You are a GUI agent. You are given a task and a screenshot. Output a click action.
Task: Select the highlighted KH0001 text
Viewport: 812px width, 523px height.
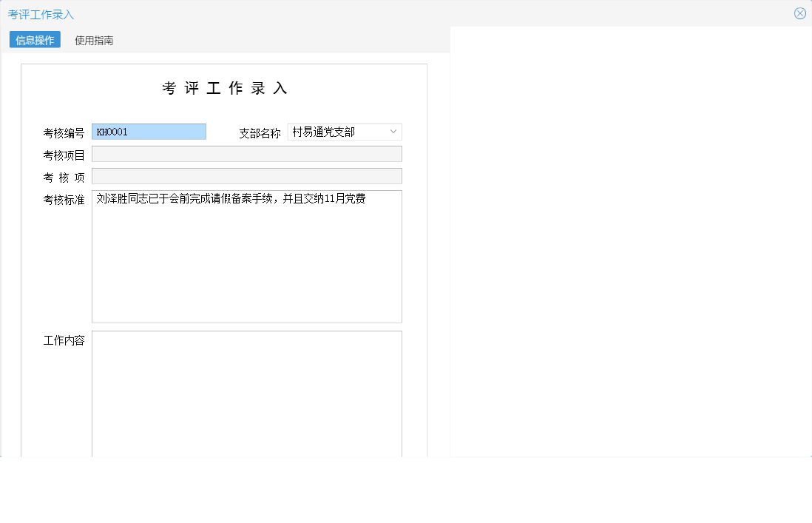tap(112, 131)
